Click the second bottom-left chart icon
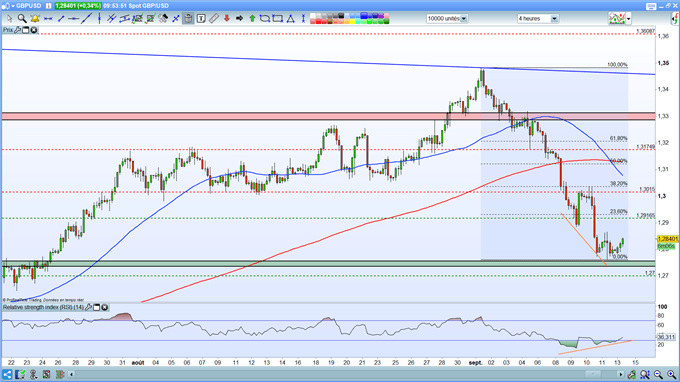 point(20,374)
